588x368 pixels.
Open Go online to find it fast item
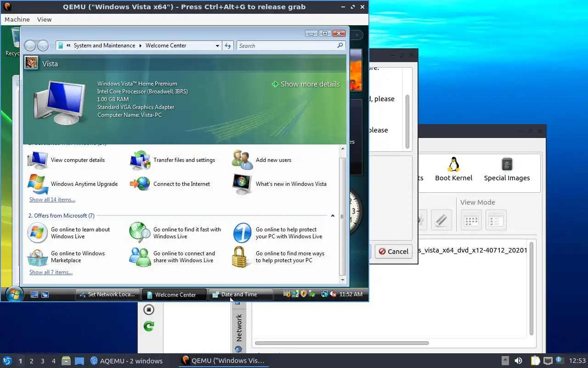pos(175,233)
